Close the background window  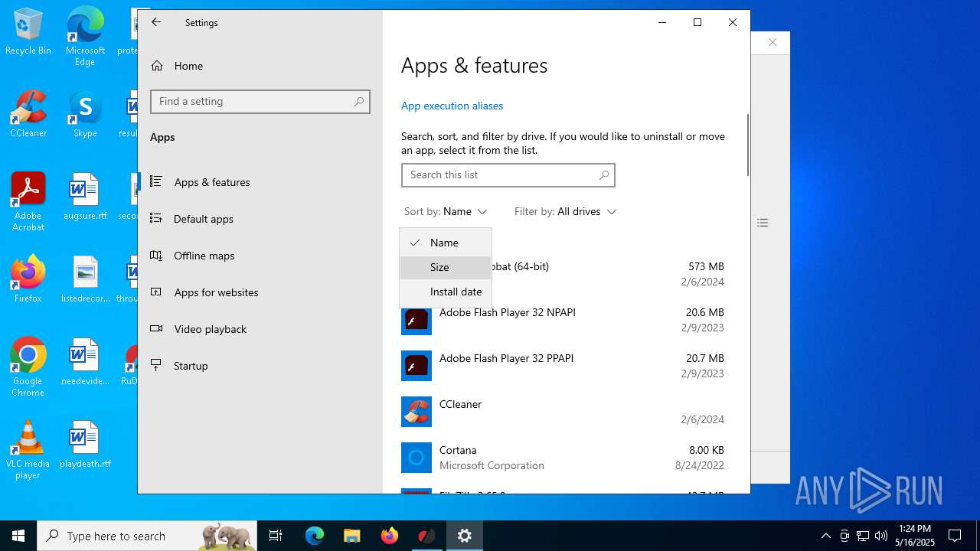[x=773, y=42]
